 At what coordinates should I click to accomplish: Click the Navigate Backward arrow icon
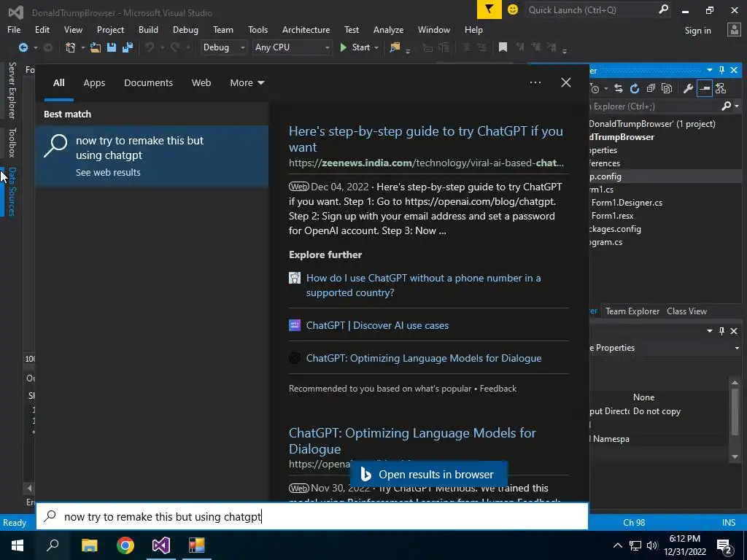(x=23, y=47)
